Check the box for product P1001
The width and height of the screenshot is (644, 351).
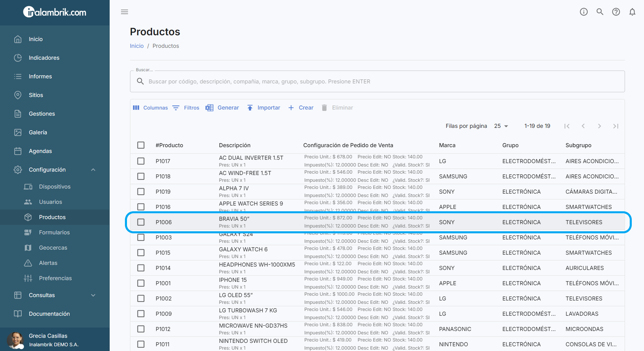[141, 283]
